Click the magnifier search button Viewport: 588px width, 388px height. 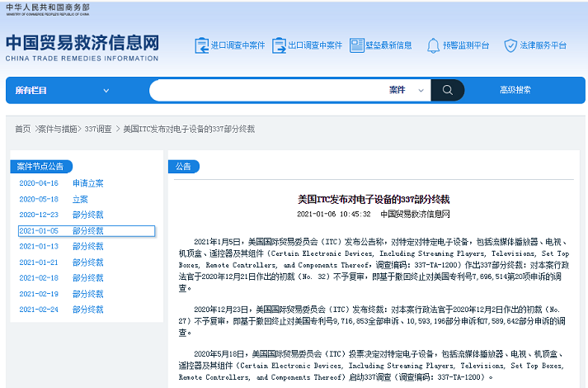[x=447, y=90]
